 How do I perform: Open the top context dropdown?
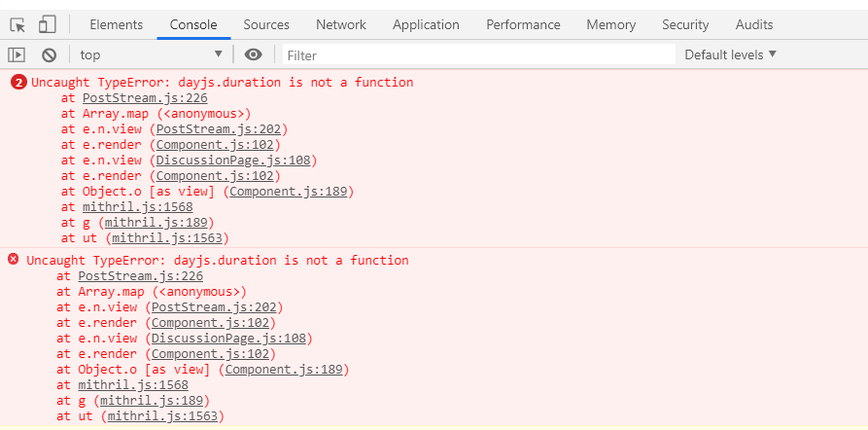[151, 54]
